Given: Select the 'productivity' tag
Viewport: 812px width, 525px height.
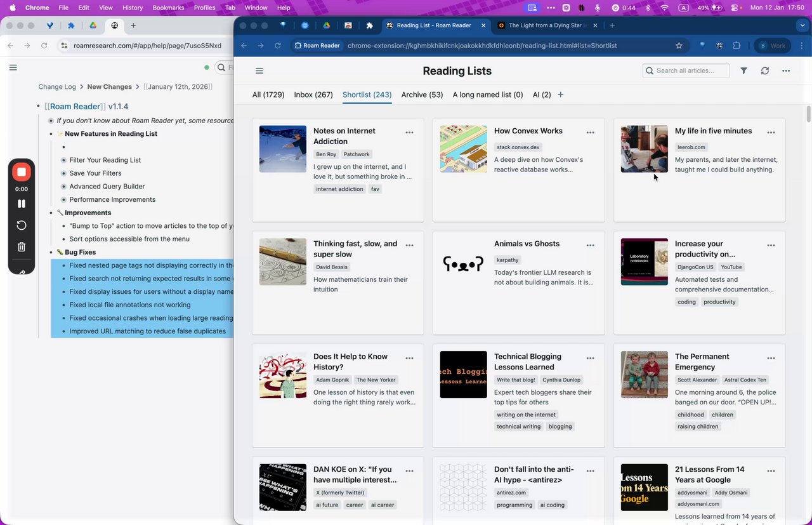Looking at the screenshot, I should click(x=719, y=302).
